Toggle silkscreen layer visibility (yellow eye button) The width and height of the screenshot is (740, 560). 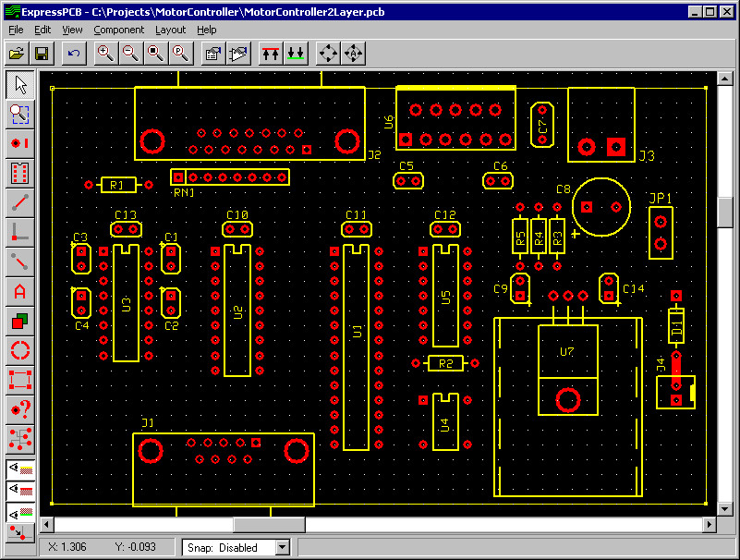(20, 469)
